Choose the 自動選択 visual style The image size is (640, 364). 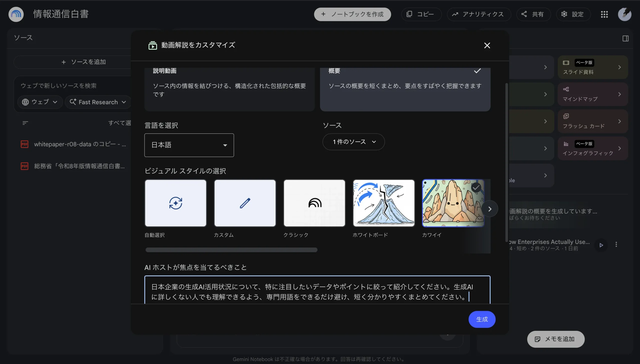(175, 203)
